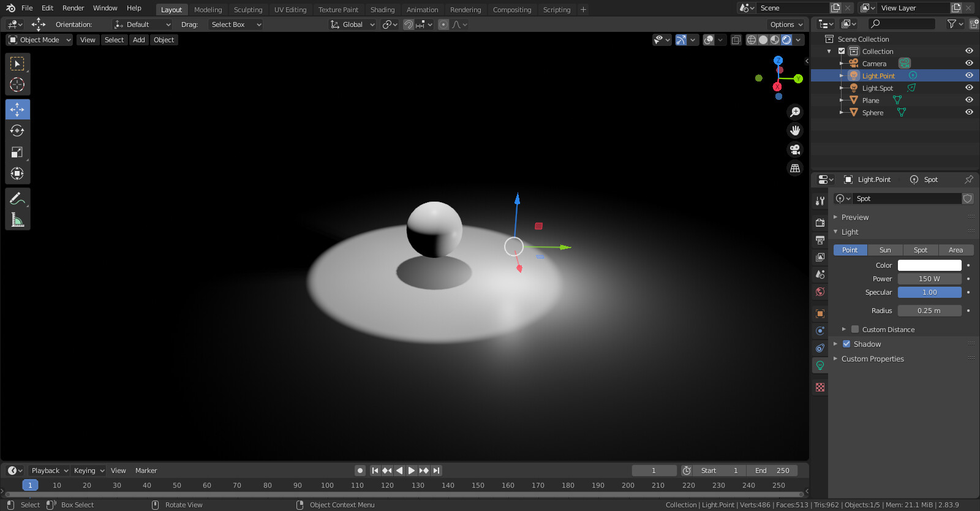
Task: Open the Object properties tab
Action: point(820,314)
